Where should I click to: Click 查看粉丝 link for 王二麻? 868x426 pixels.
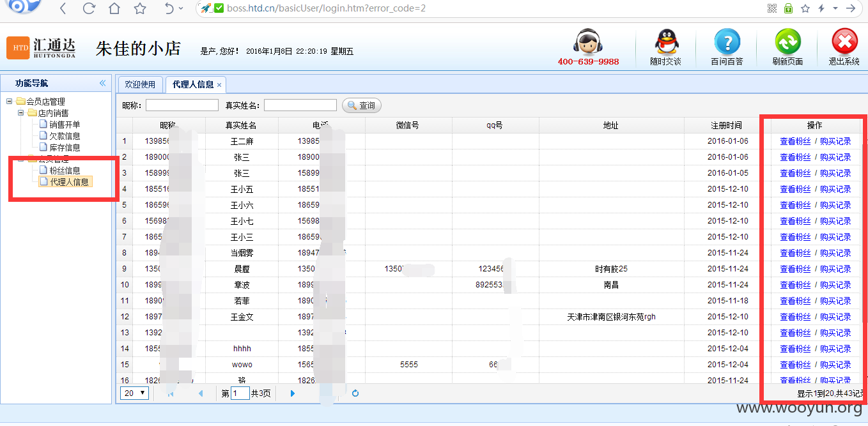point(795,141)
